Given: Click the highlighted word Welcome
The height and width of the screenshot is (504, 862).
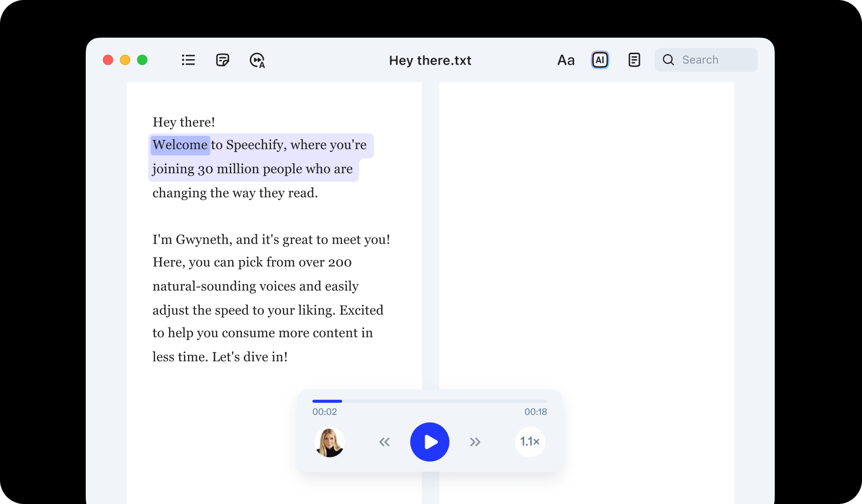Looking at the screenshot, I should pos(180,145).
